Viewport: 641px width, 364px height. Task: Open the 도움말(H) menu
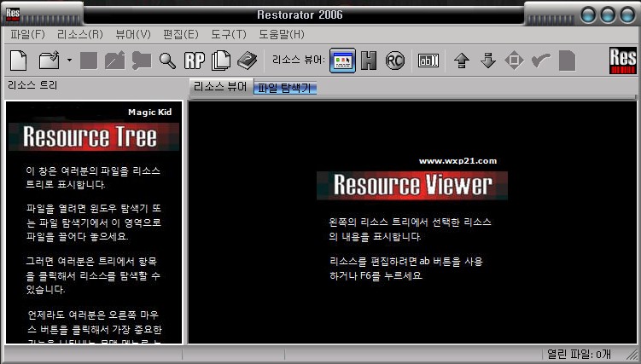tap(282, 34)
